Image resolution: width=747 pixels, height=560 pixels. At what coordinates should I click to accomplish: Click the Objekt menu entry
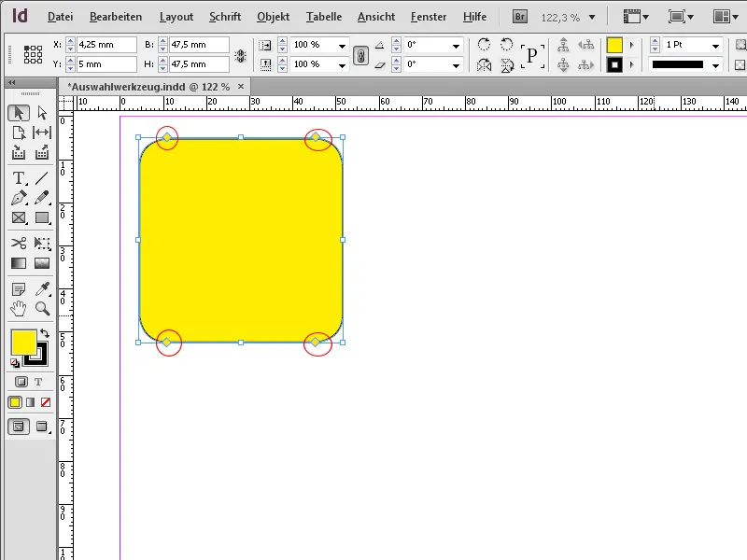point(273,16)
